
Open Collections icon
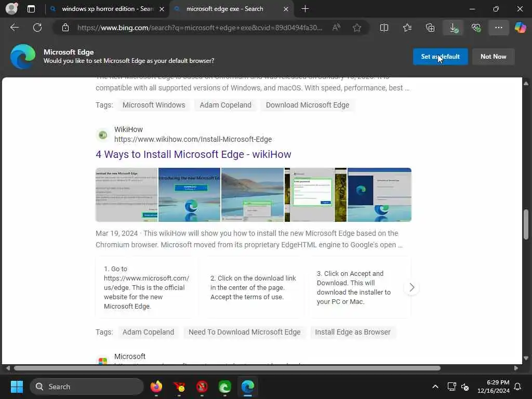[x=430, y=28]
